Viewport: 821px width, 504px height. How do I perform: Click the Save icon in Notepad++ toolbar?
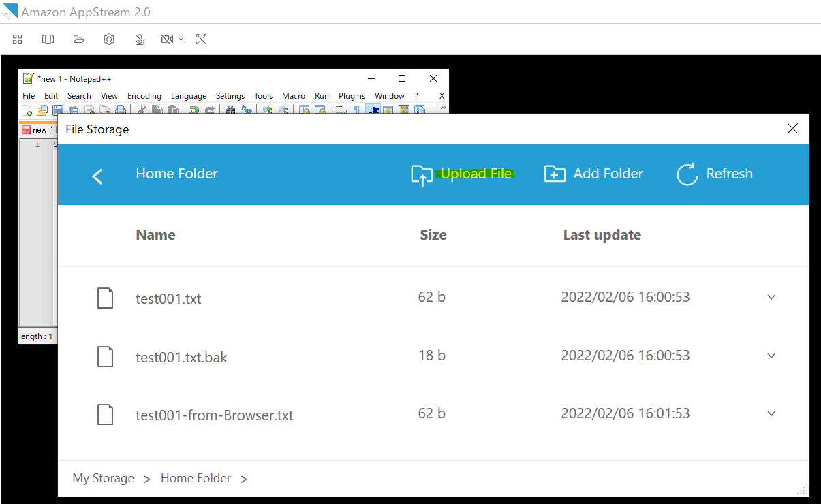pos(57,110)
